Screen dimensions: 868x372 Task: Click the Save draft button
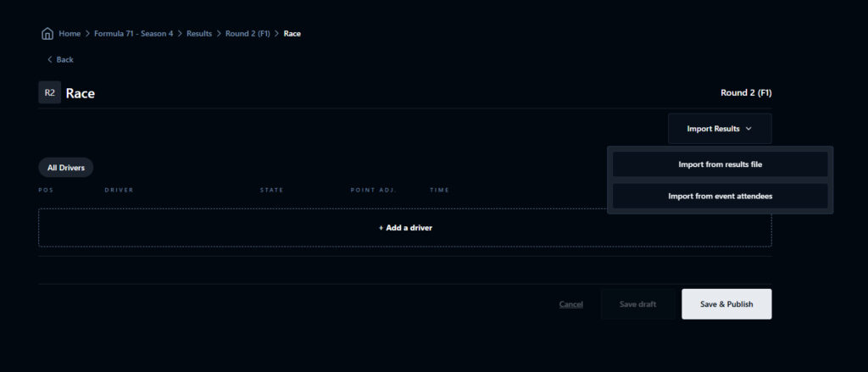pos(637,304)
